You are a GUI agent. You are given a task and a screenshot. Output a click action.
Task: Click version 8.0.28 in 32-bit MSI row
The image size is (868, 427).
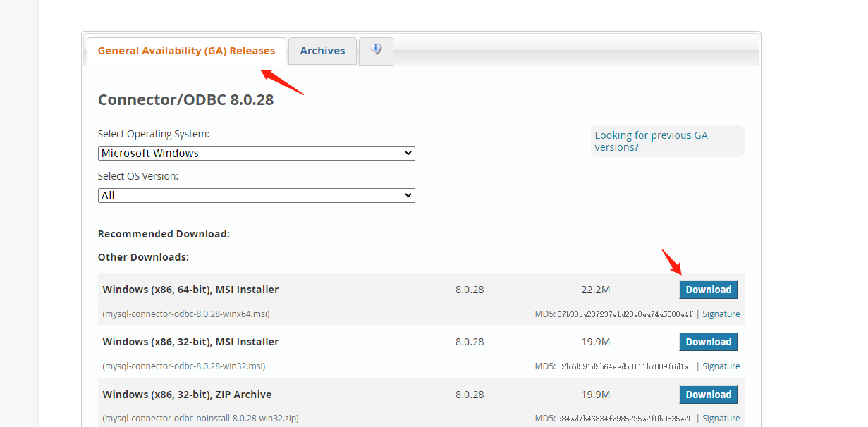click(470, 342)
